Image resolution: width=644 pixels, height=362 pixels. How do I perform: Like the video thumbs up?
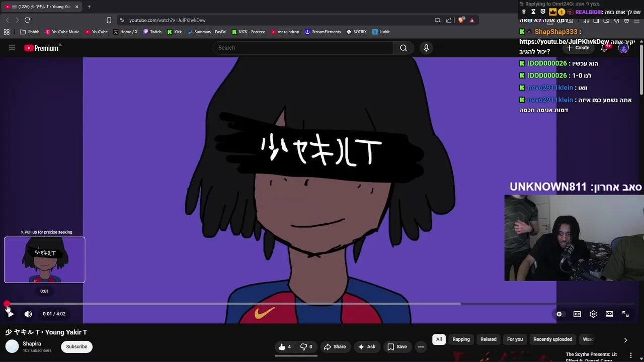pos(285,346)
